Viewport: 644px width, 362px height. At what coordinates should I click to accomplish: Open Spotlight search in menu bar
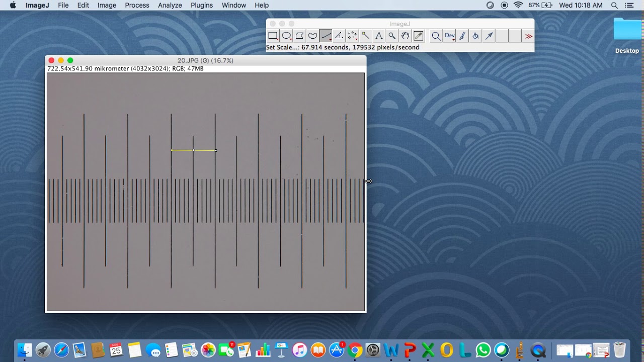click(614, 5)
